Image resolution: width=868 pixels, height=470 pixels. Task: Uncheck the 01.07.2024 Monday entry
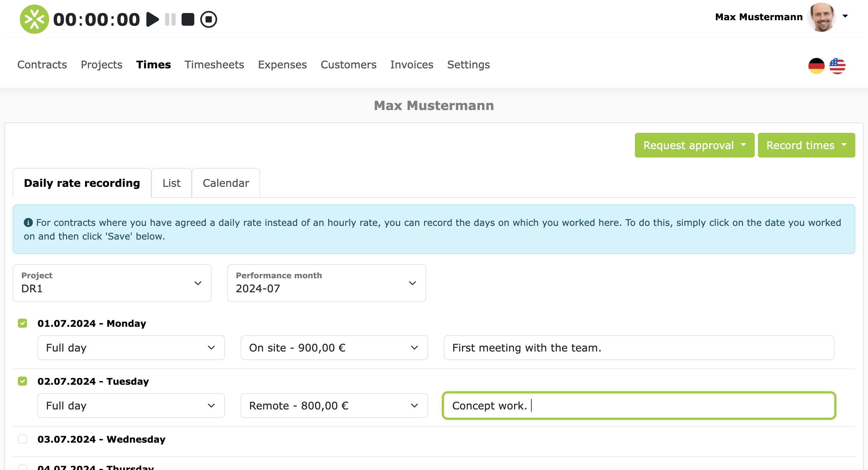(22, 323)
